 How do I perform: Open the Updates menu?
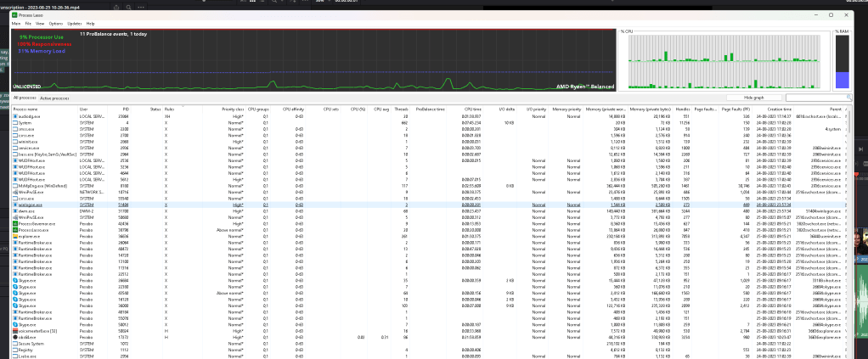75,24
